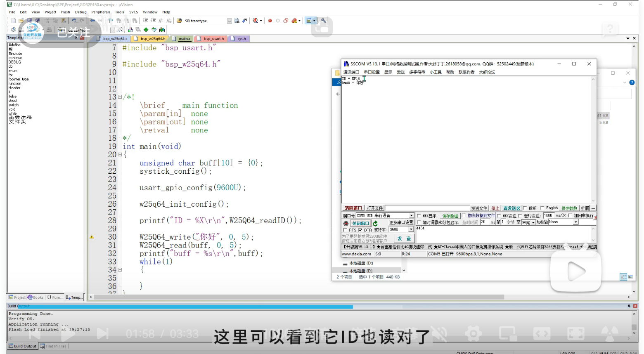
Task: Collapse main function block at line 20
Action: 120,155
